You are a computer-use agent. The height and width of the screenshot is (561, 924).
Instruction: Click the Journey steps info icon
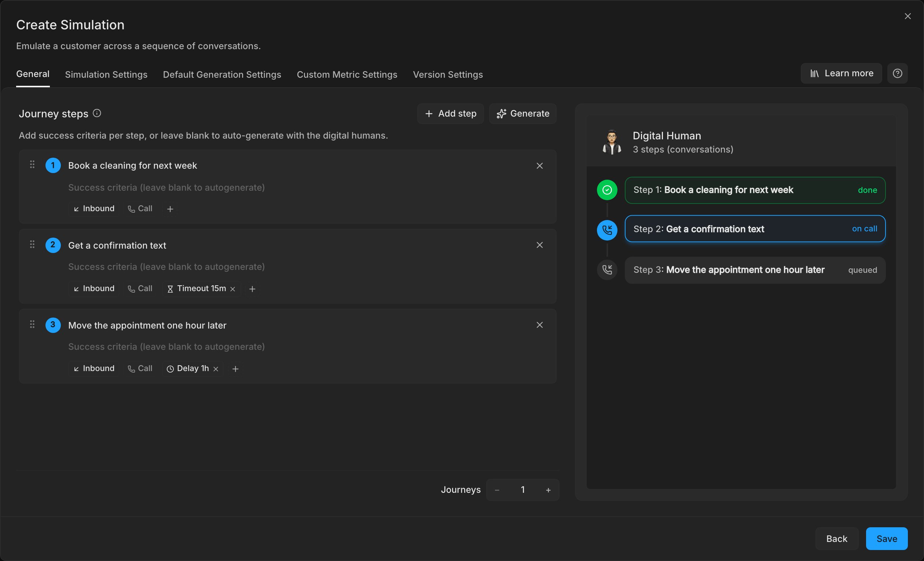[97, 113]
